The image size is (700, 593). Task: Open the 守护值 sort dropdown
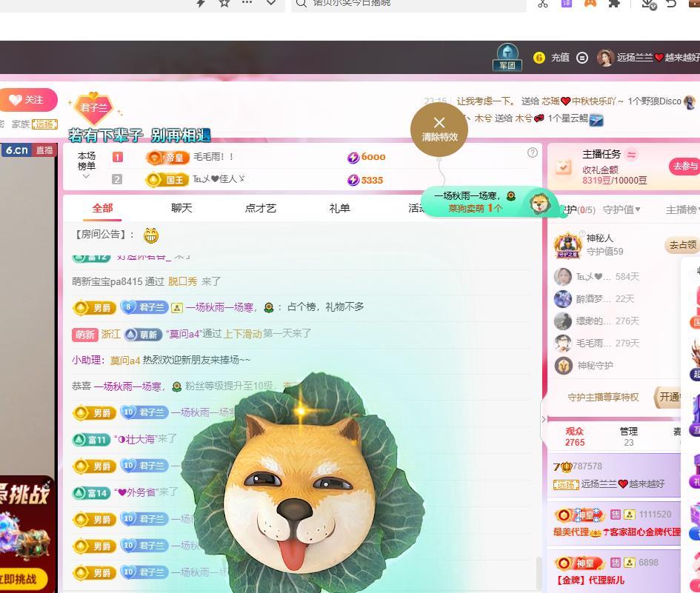(x=621, y=210)
